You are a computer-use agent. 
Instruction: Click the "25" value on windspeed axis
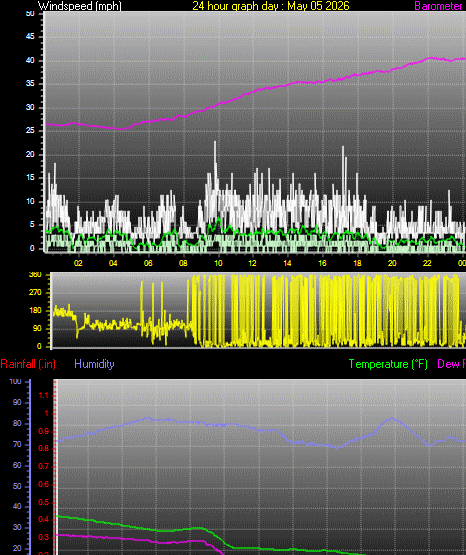pyautogui.click(x=30, y=131)
